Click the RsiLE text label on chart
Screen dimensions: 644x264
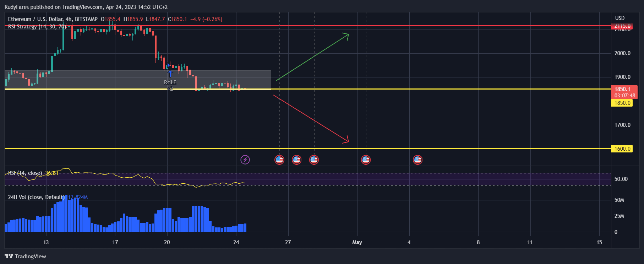point(170,82)
